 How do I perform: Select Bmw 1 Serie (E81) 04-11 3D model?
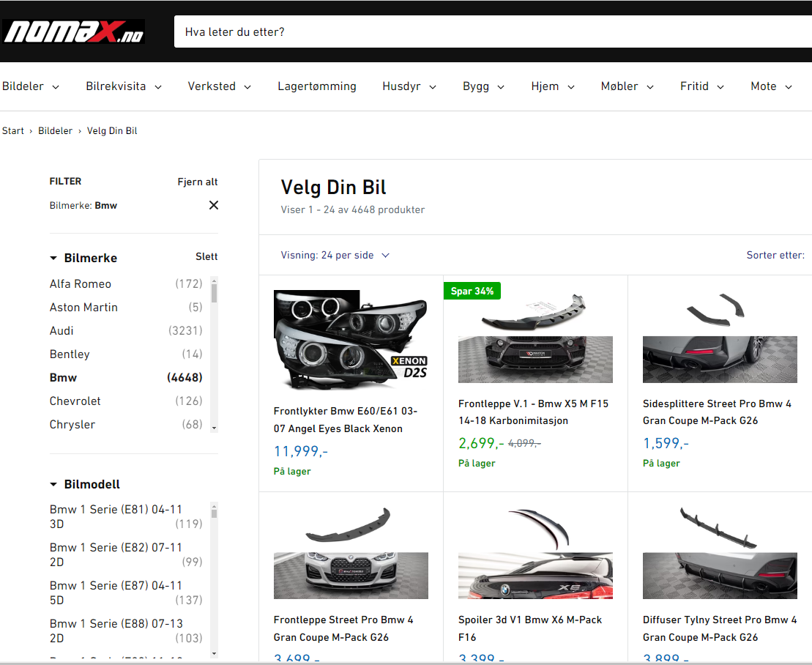click(x=126, y=516)
